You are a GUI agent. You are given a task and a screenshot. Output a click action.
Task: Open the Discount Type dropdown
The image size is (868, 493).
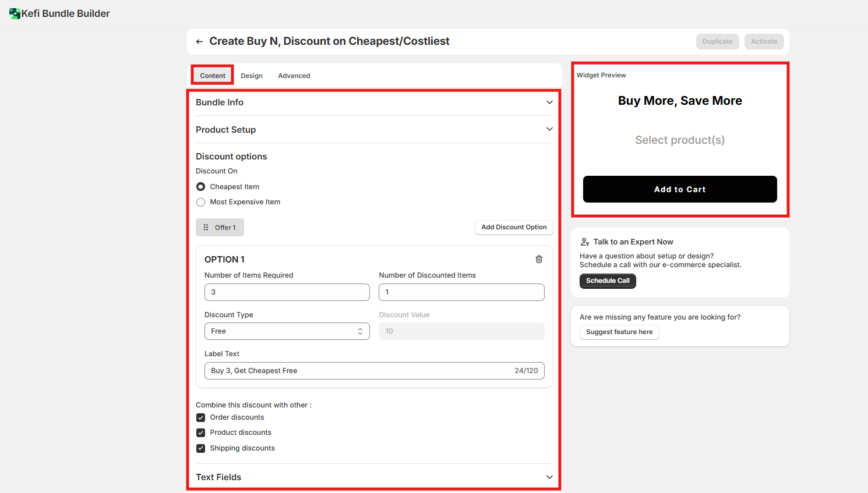point(287,331)
